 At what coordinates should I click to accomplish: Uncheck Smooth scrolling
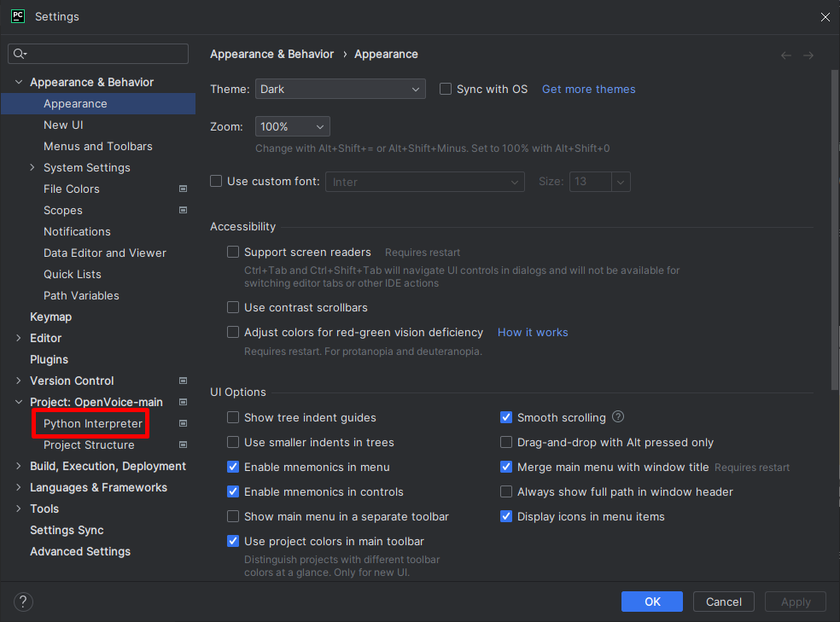(506, 417)
